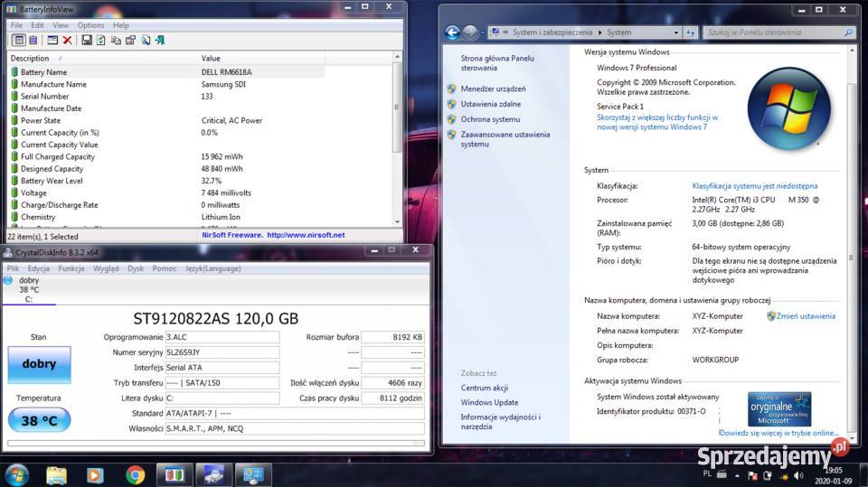Open the Centrum akcji link

coord(485,388)
